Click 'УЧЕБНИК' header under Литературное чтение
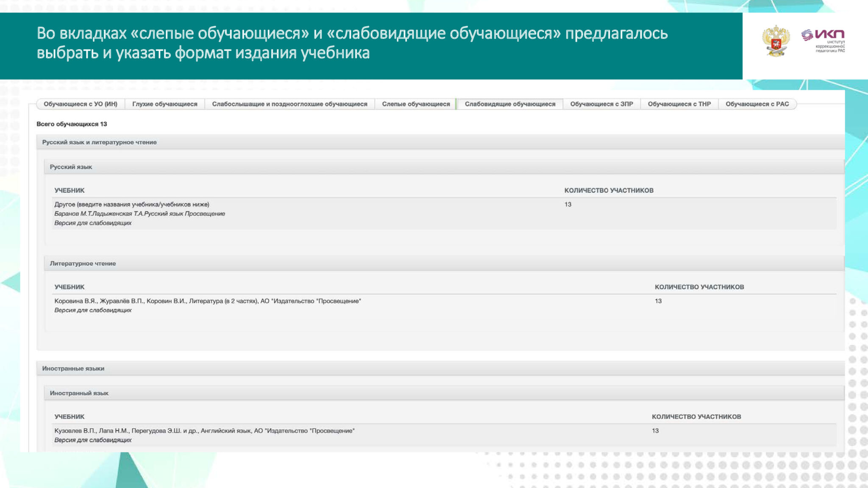The width and height of the screenshot is (868, 488). pyautogui.click(x=70, y=287)
